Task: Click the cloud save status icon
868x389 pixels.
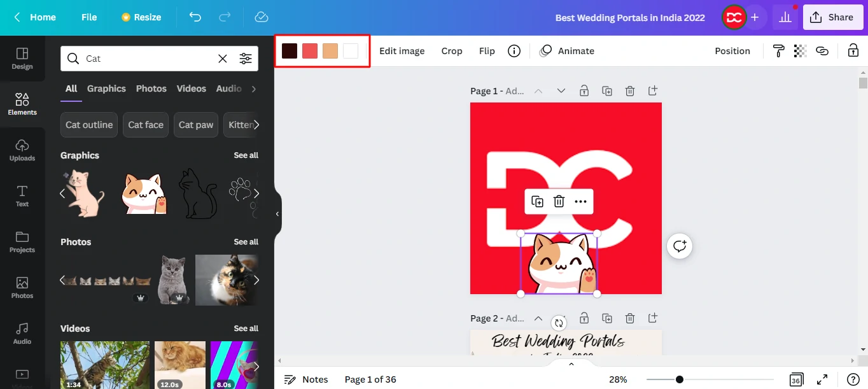Action: pyautogui.click(x=262, y=17)
